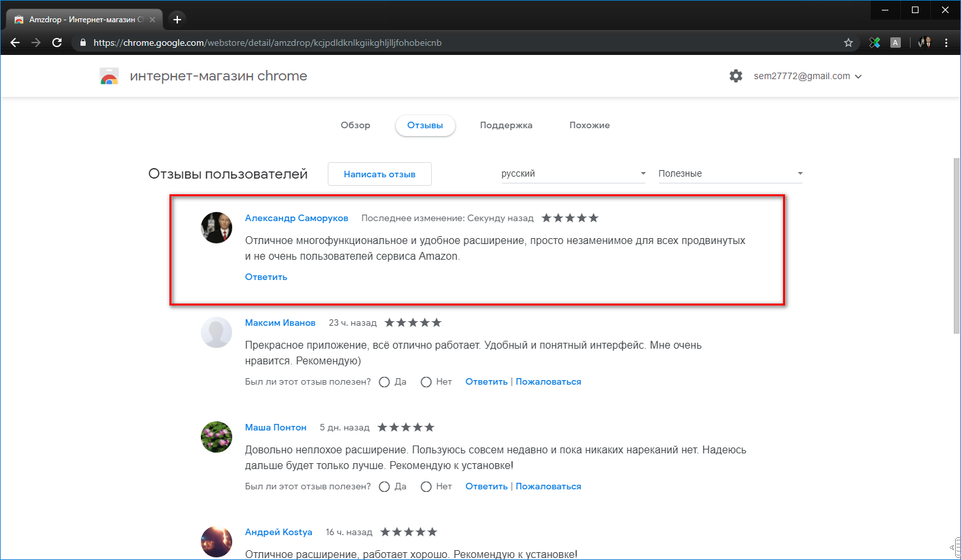Reply to Александр Саморуков's review

click(x=266, y=277)
